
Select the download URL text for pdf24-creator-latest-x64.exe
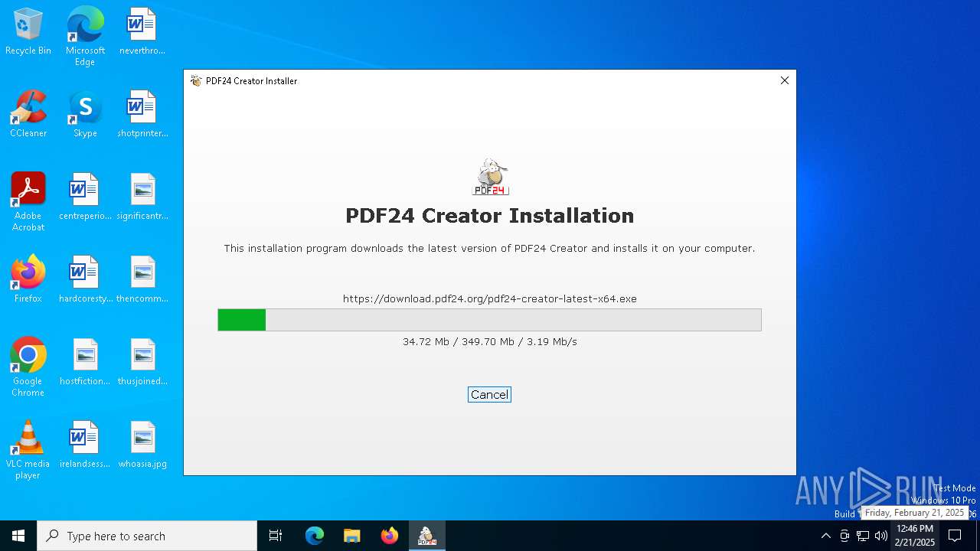pos(490,298)
